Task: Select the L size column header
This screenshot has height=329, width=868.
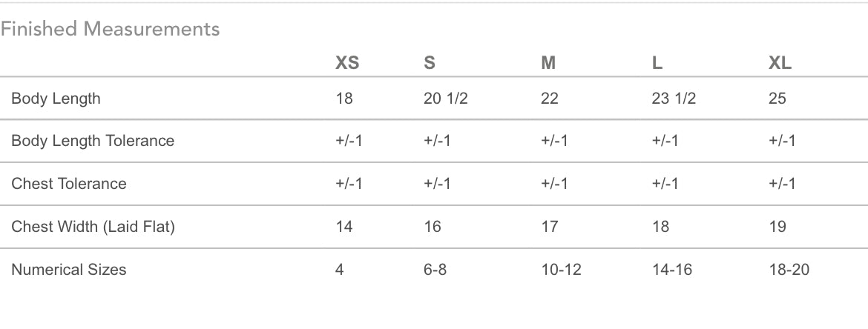Action: [657, 63]
